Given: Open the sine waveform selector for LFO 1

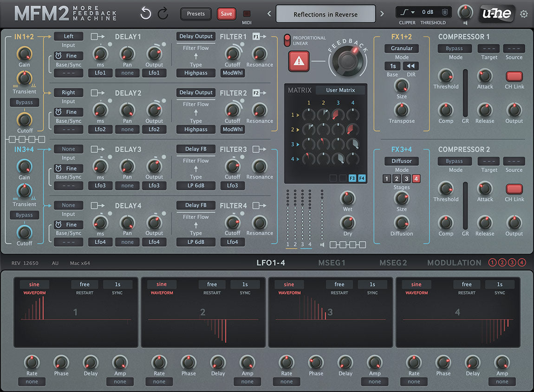Looking at the screenshot, I should [x=34, y=284].
